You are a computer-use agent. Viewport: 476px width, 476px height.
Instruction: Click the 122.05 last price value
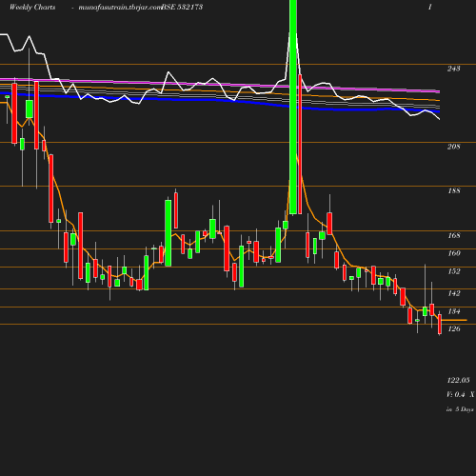pyautogui.click(x=458, y=380)
